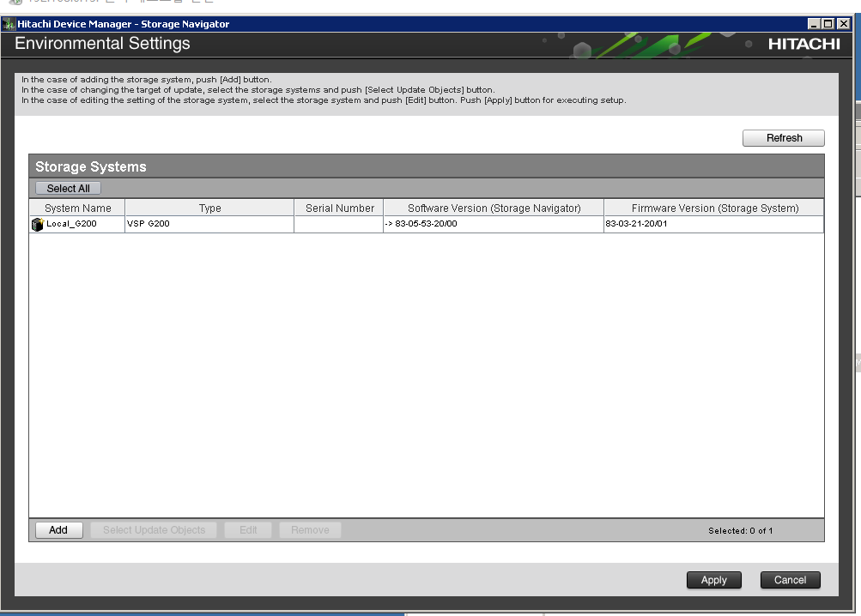
Task: Click the Environmental Settings title
Action: point(102,44)
